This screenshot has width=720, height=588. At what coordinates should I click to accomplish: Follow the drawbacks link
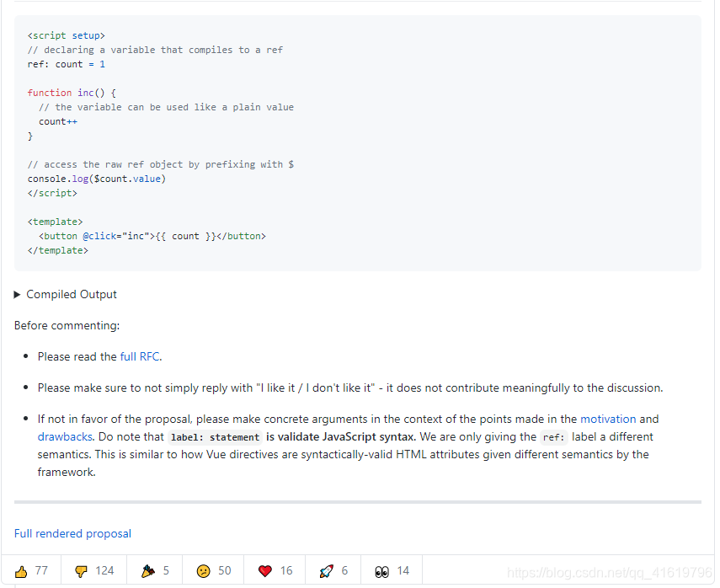coord(65,436)
